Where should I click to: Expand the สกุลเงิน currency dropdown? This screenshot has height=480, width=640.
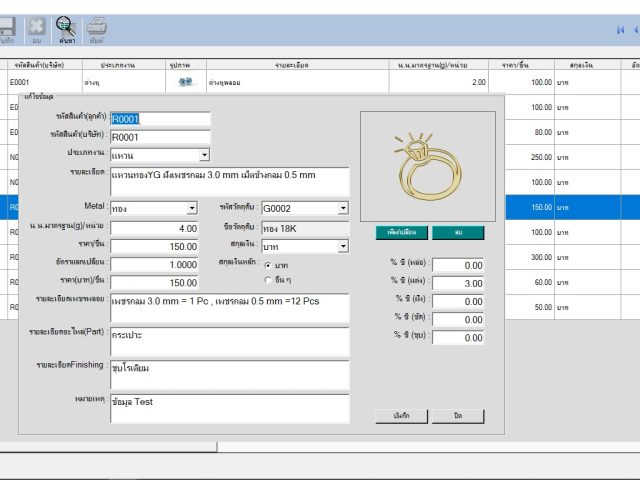[x=343, y=246]
